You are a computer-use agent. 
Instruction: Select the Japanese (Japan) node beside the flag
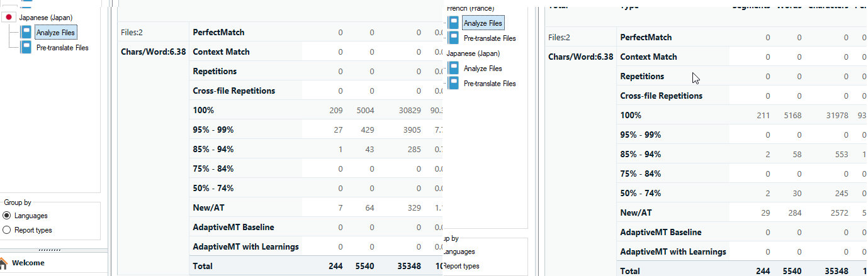pyautogui.click(x=45, y=18)
